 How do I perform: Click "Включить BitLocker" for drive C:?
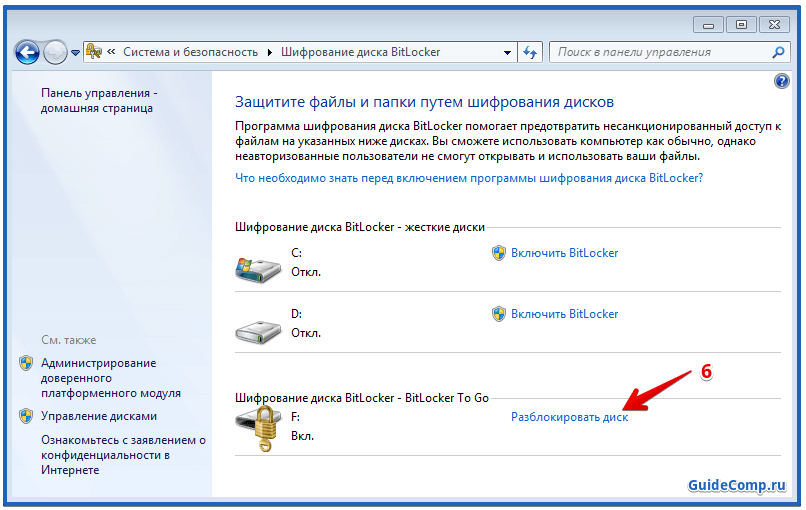564,253
